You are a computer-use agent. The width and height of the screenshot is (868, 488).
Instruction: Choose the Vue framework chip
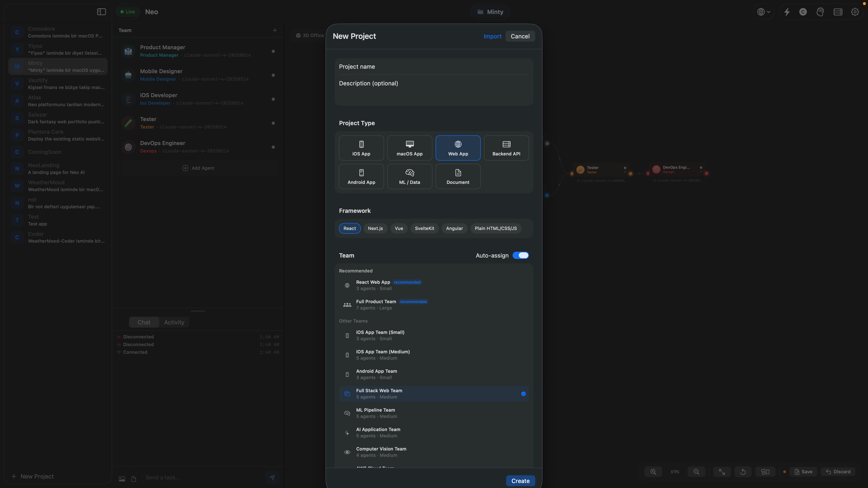click(399, 228)
